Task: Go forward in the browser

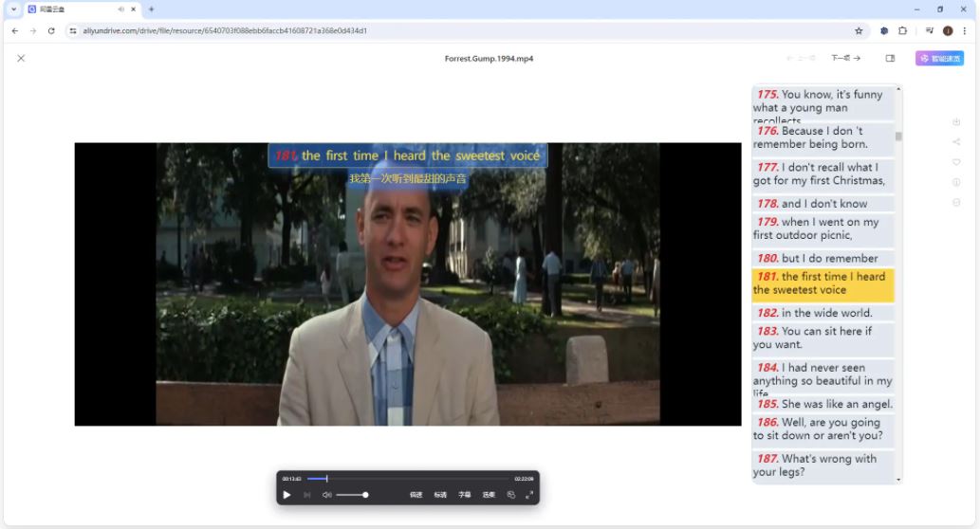Action: pos(33,30)
